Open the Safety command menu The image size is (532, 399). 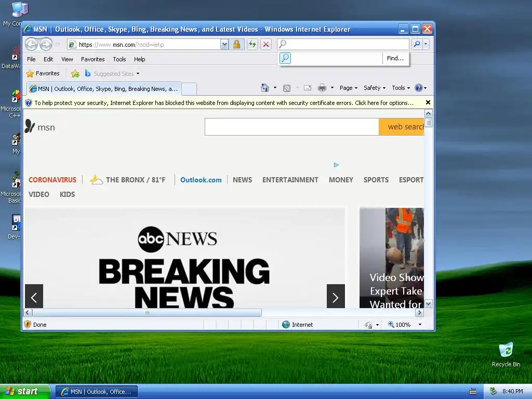click(x=375, y=88)
